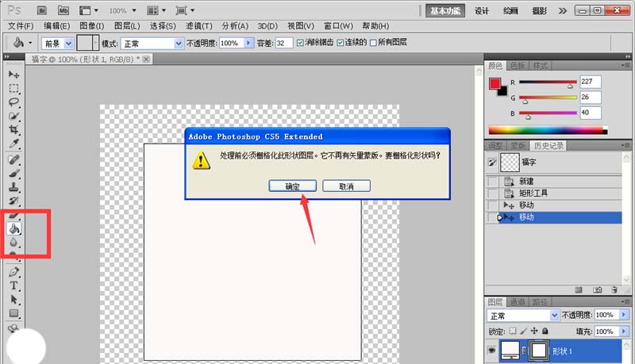Image resolution: width=635 pixels, height=364 pixels.
Task: Select the Lasso tool
Action: pos(13,102)
